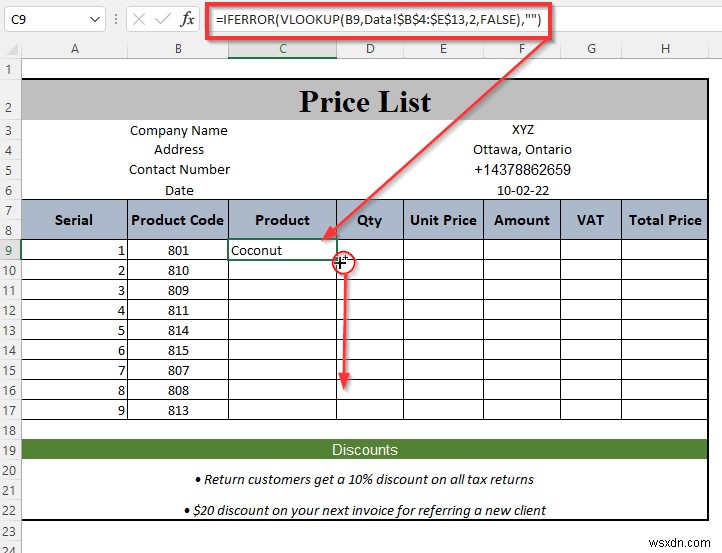Click product code 811 cell
This screenshot has width=722, height=553.
tap(178, 310)
